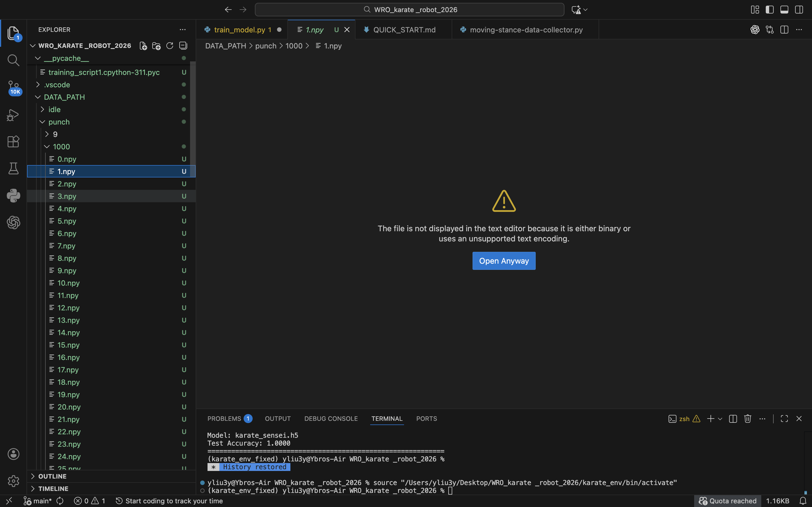Open the Extensions view
Viewport: 812px width, 507px height.
pos(14,141)
